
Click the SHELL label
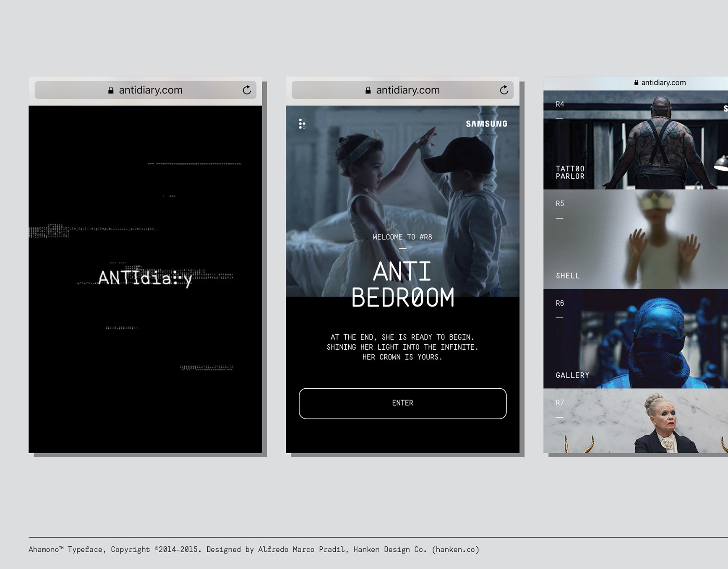(x=568, y=276)
